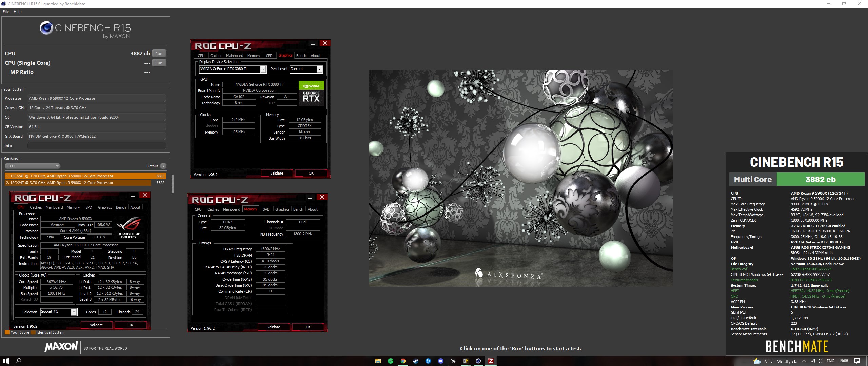Image resolution: width=868 pixels, height=366 pixels.
Task: Open File Explorer from the taskbar
Action: click(x=378, y=361)
